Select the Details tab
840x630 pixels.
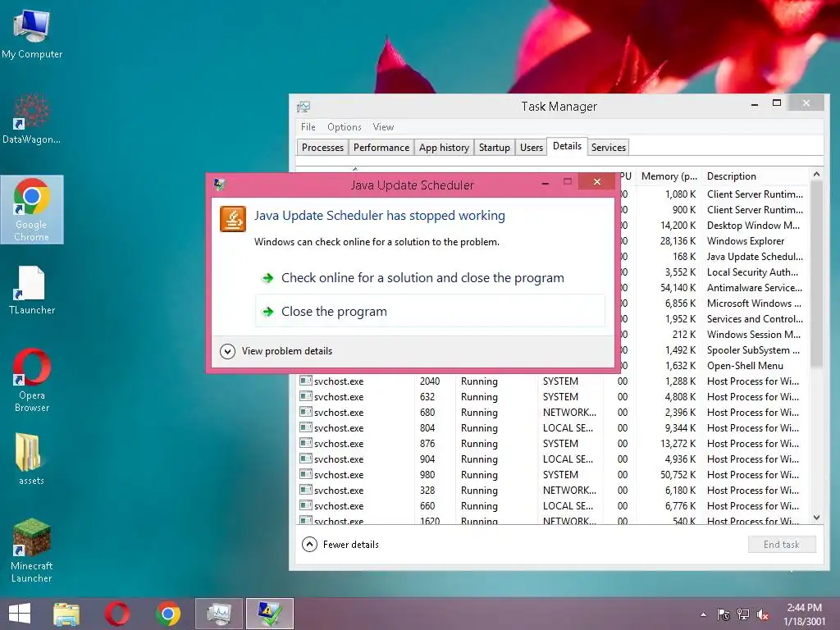[x=568, y=146]
